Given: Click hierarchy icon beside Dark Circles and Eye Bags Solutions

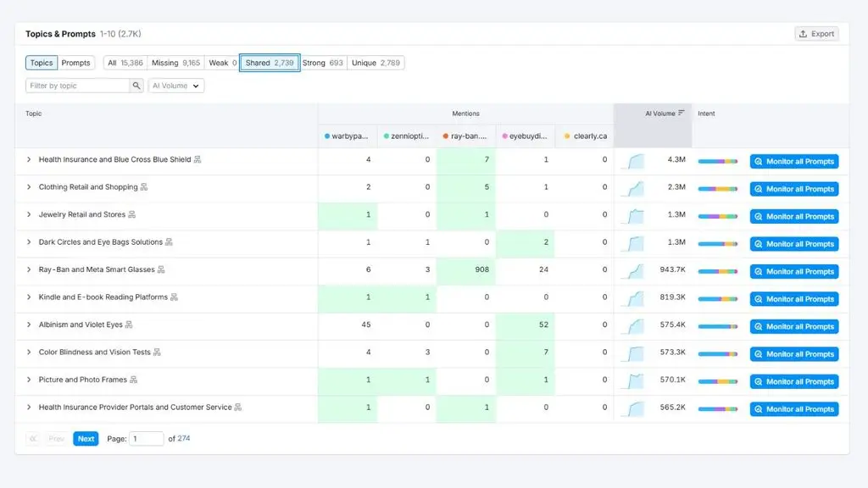Looking at the screenshot, I should click(x=169, y=242).
